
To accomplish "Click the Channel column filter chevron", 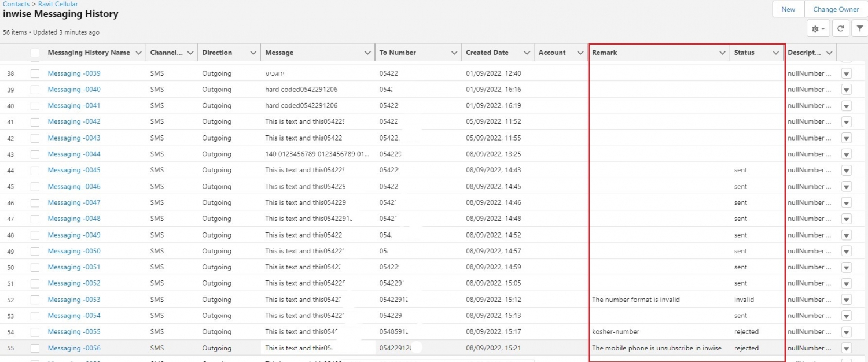I will [x=190, y=52].
